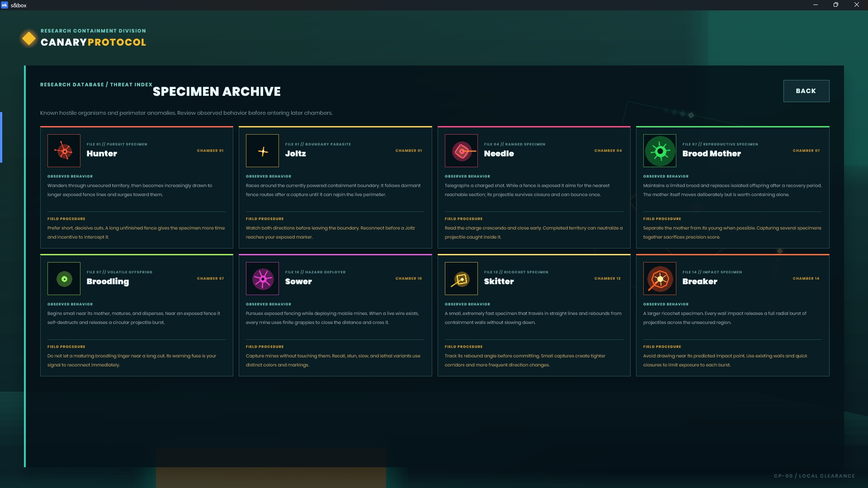Click Skitter's OBSERVED BEHAVIOR heading
Screen dimensions: 868x488
467,304
